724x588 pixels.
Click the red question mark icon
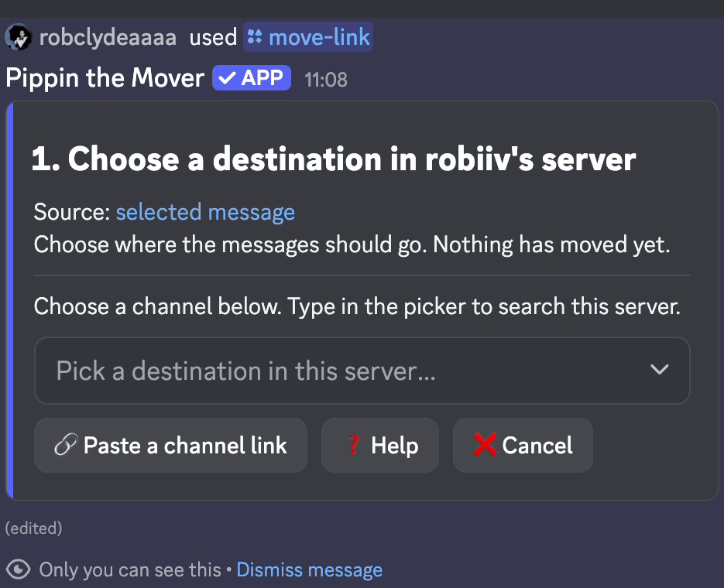click(x=353, y=445)
